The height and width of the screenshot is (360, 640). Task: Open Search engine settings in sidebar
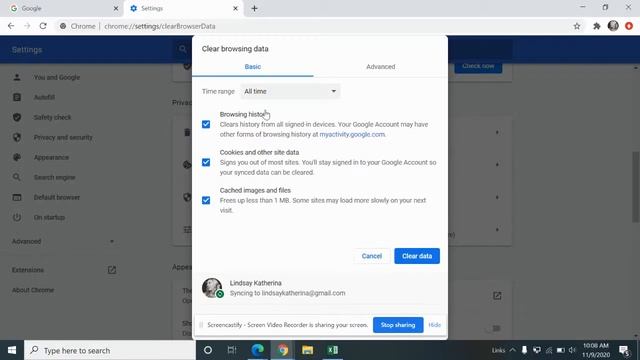coord(54,177)
